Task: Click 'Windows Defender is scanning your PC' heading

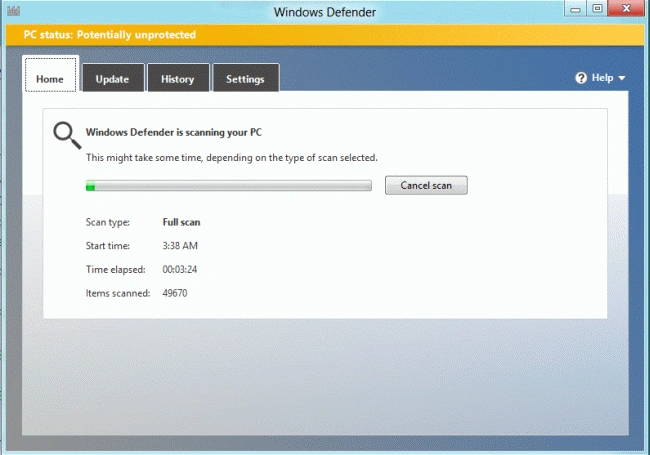Action: tap(174, 132)
